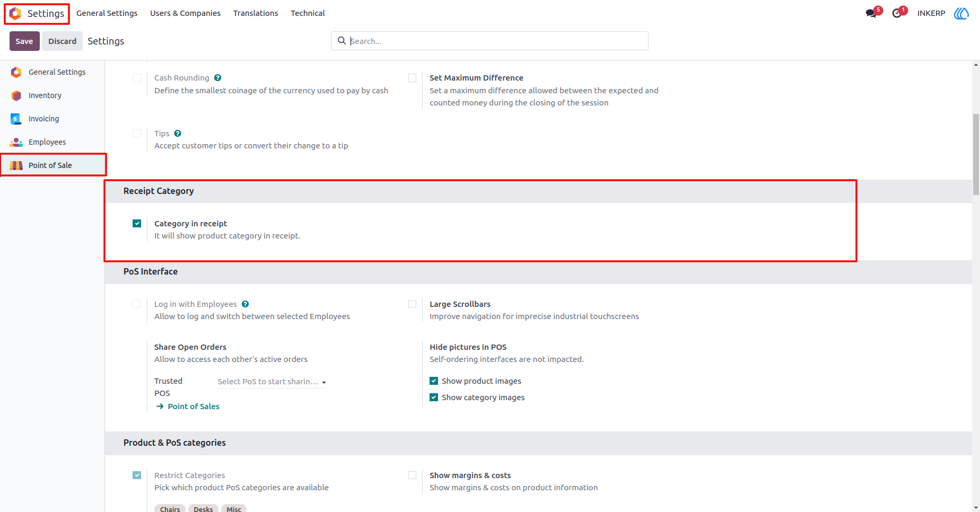Select Inventory in the settings sidebar
The height and width of the screenshot is (512, 980).
(52, 95)
